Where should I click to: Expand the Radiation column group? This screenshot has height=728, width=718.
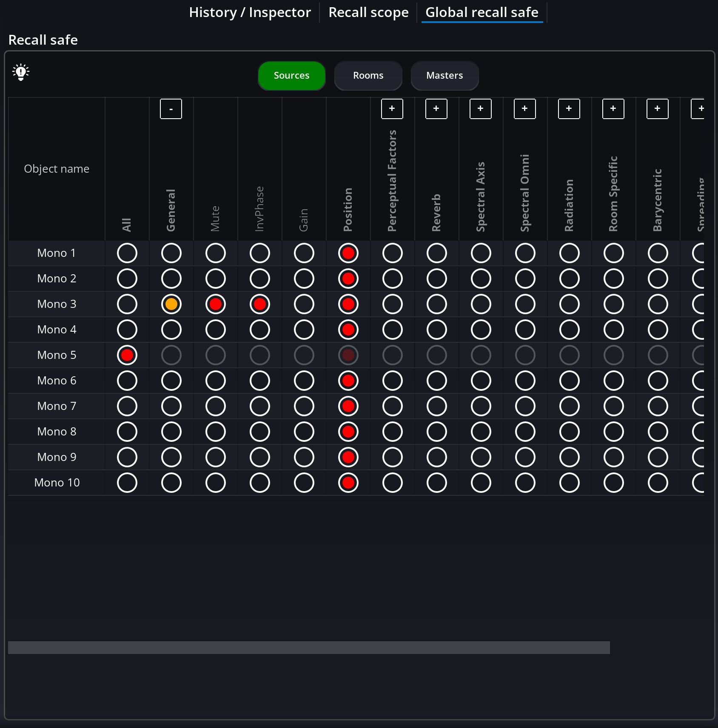pyautogui.click(x=569, y=109)
